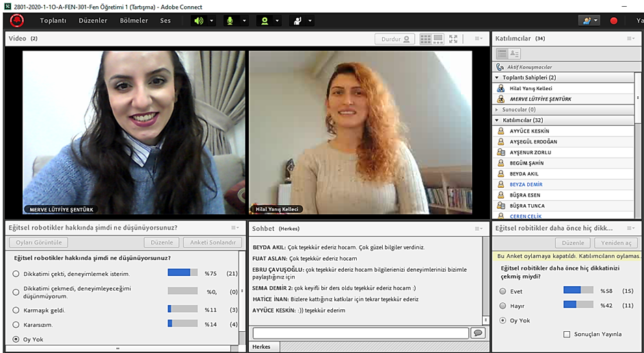Open the 'Bölmeler' menu
644x353 pixels.
click(x=133, y=20)
